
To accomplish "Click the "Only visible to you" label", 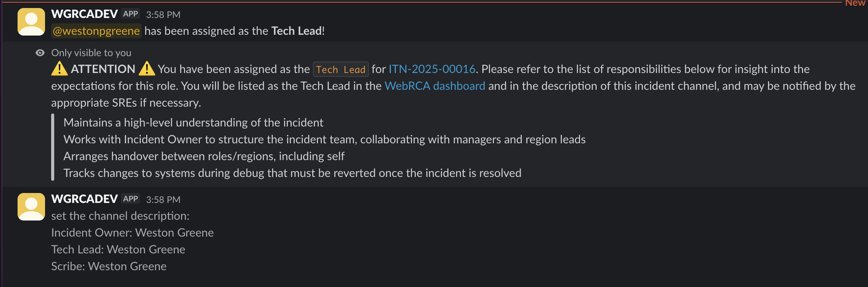I will point(91,53).
